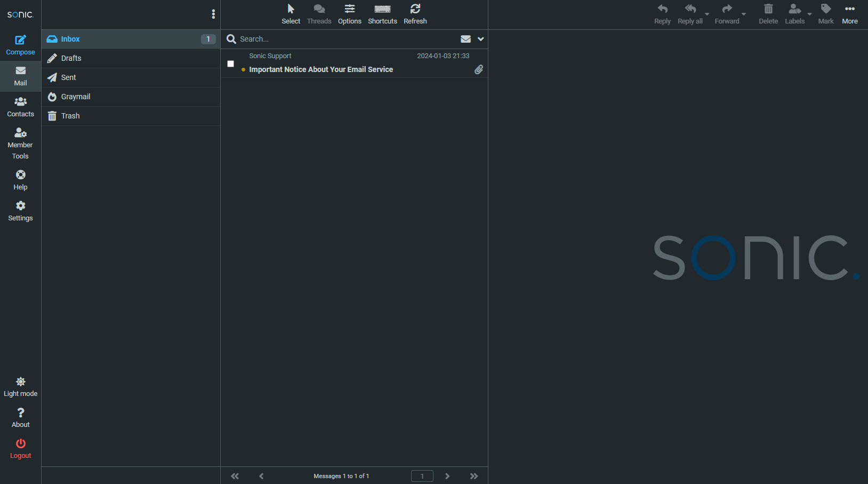The image size is (868, 484).
Task: Click the Select toolbar tool
Action: coord(291,14)
